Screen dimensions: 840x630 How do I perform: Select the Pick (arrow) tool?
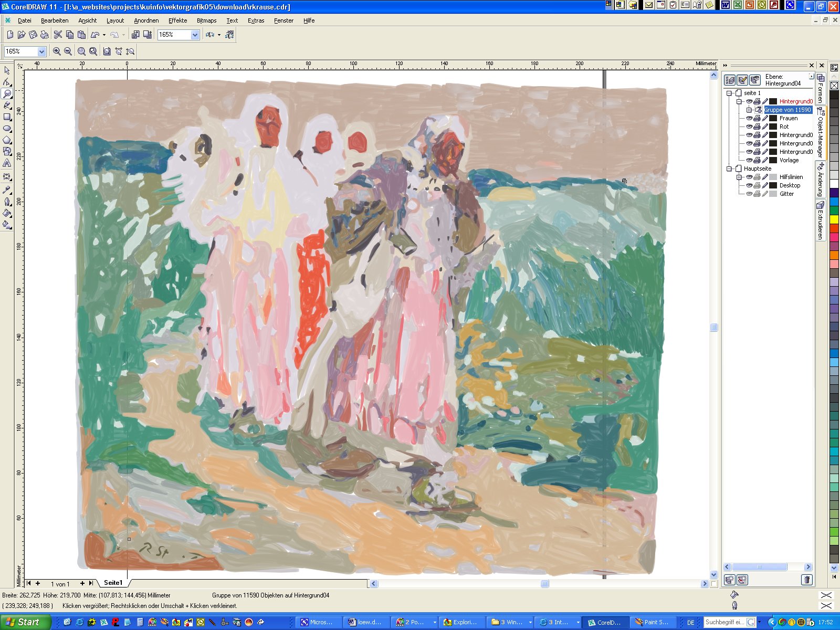click(x=7, y=70)
